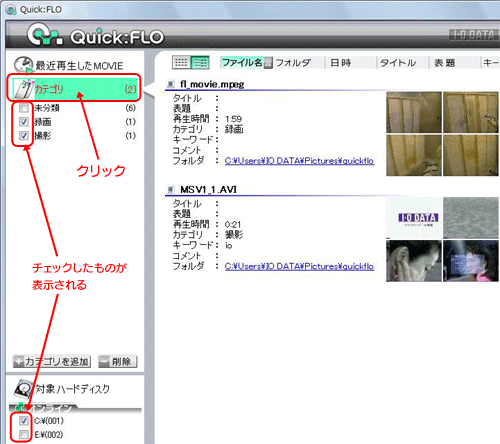Click 再生時間 value 1:59

pos(233,119)
